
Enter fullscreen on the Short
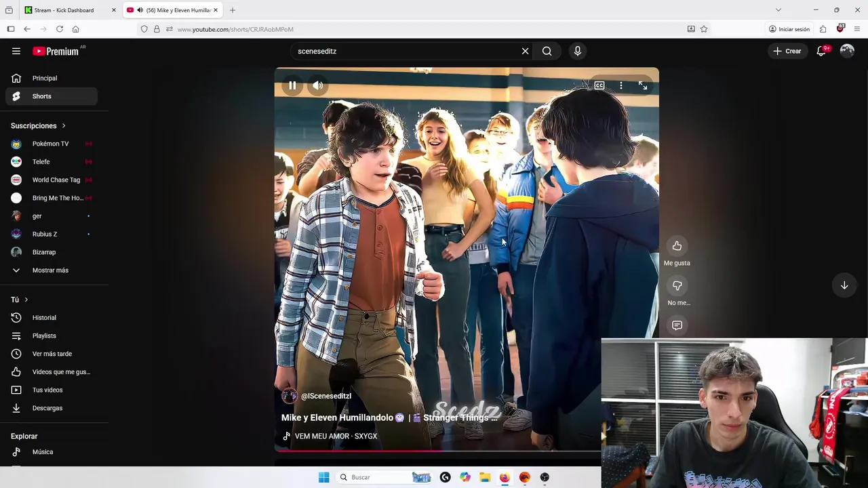click(643, 85)
